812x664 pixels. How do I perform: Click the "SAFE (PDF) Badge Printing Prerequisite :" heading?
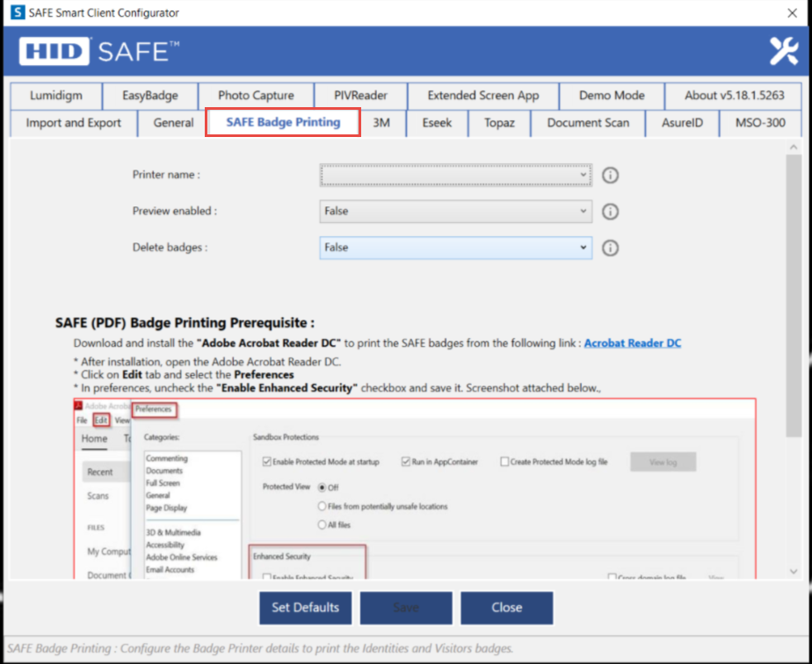(185, 323)
